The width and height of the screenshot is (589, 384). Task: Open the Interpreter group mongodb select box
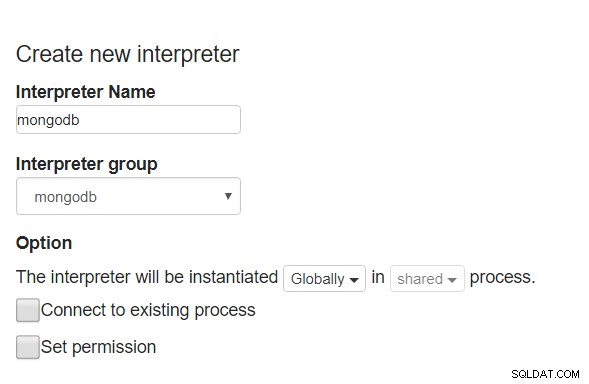[x=128, y=196]
